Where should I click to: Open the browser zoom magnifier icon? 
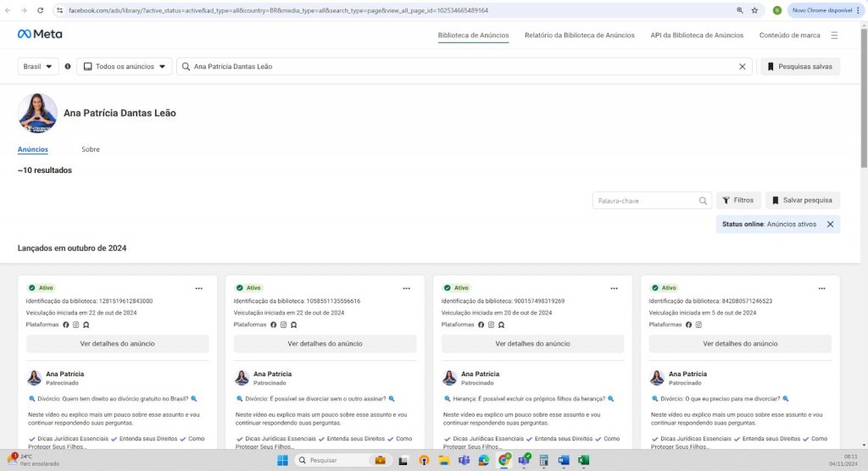click(x=739, y=10)
